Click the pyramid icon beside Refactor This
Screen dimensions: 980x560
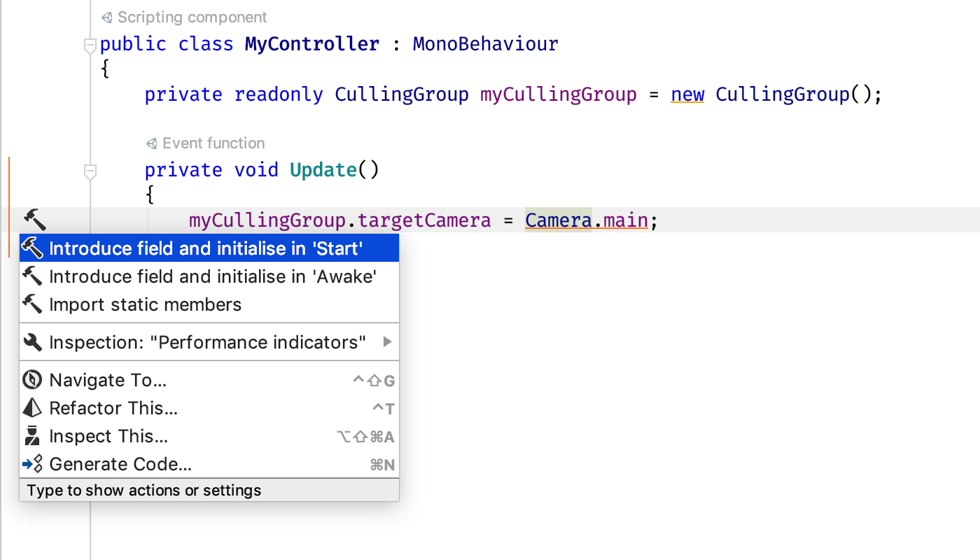(32, 407)
